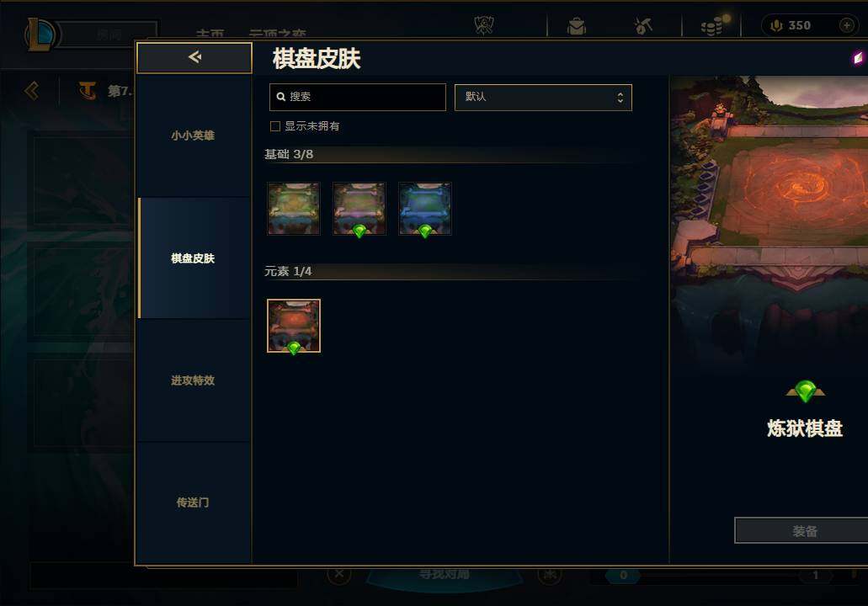Switch to the 传送门 tab
Viewport: 868px width, 606px height.
tap(193, 502)
